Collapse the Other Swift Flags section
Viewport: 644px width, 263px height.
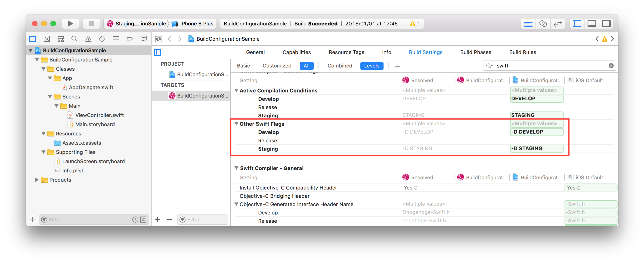[x=236, y=124]
